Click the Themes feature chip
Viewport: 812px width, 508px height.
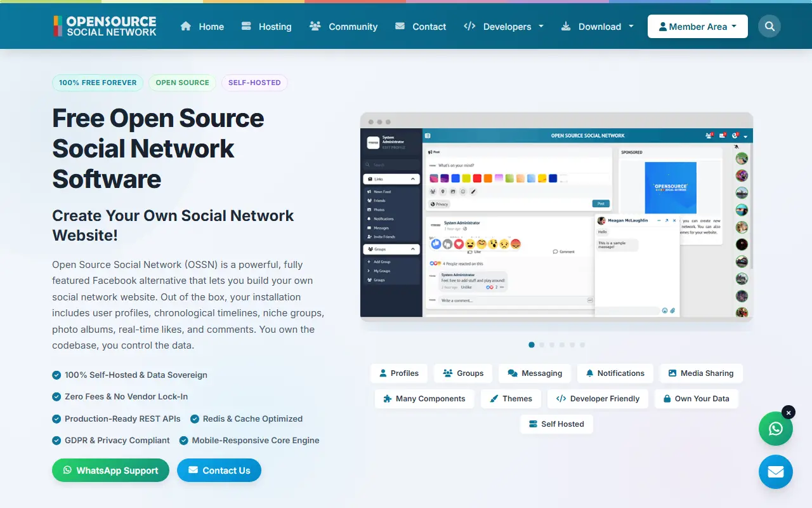[511, 399]
